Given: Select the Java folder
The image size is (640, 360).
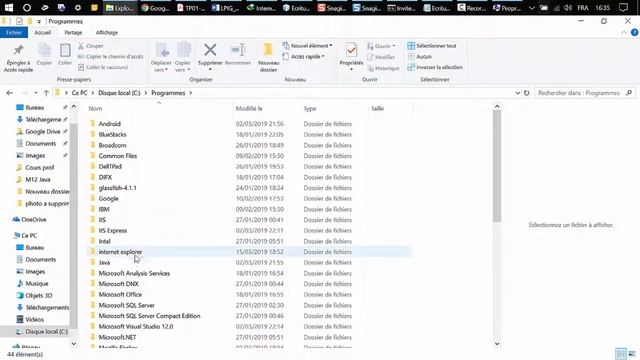Looking at the screenshot, I should tap(104, 262).
